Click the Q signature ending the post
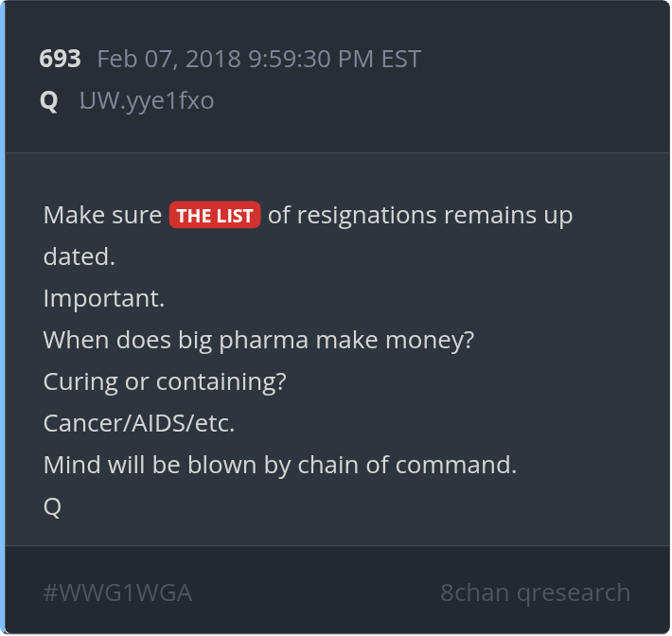Screen dimensions: 672x636 tap(52, 506)
